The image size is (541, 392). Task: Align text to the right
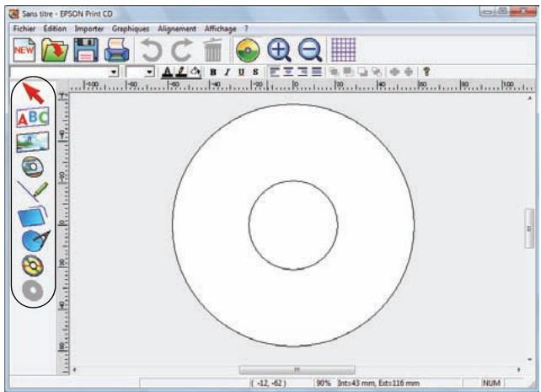303,72
